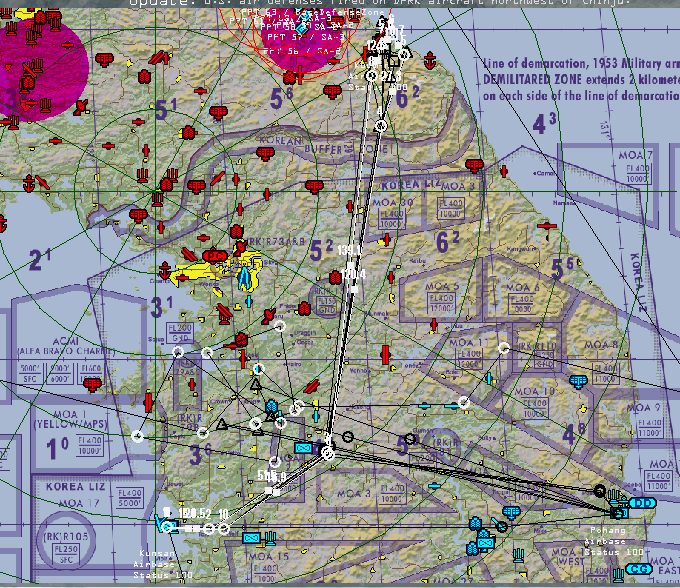Click the KOREAN BUFFER ZONE text

coord(323,146)
